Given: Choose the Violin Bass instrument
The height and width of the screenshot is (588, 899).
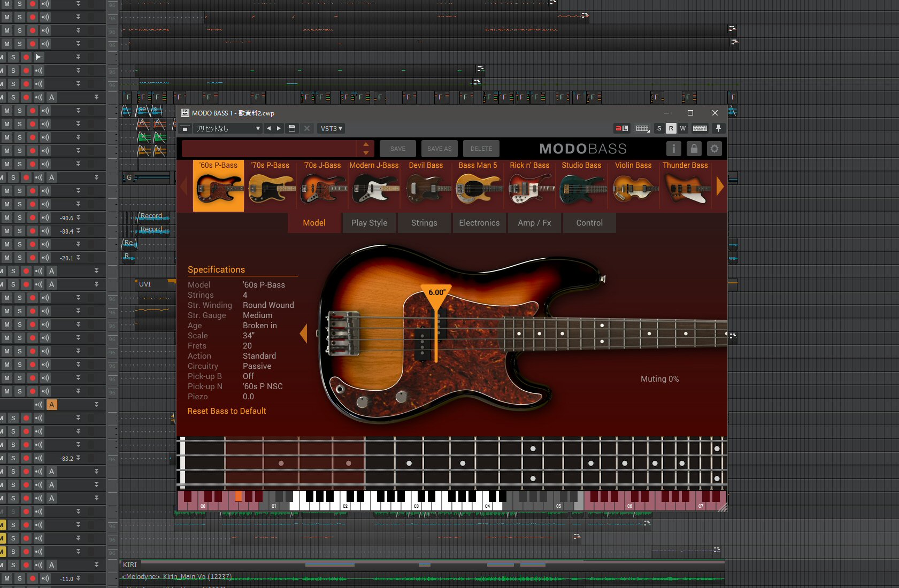Looking at the screenshot, I should coord(633,185).
